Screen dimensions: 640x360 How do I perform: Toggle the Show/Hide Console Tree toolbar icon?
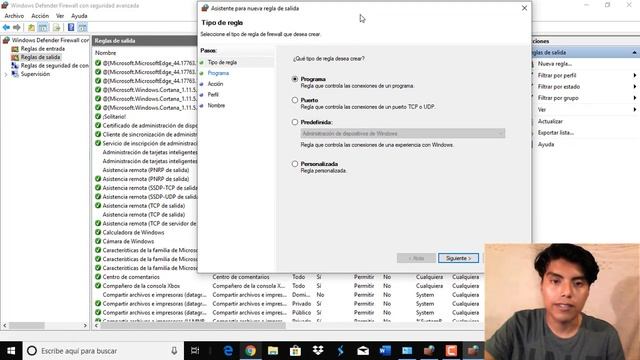coord(43,27)
